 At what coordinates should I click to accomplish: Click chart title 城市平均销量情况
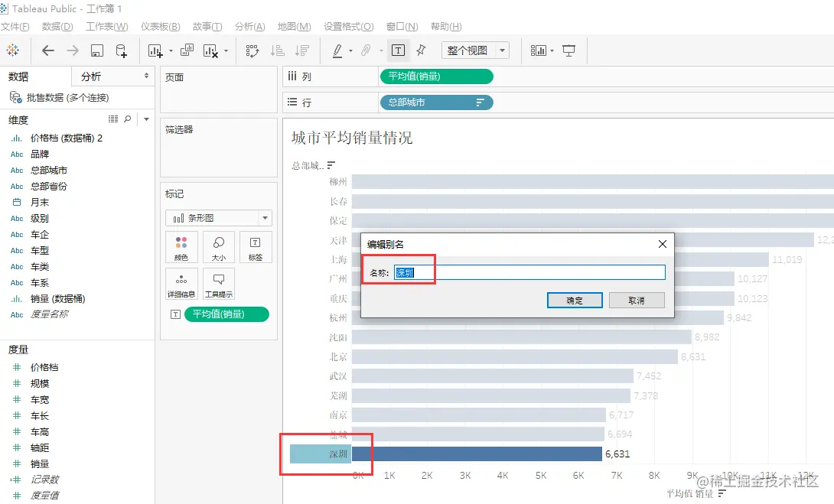click(352, 138)
